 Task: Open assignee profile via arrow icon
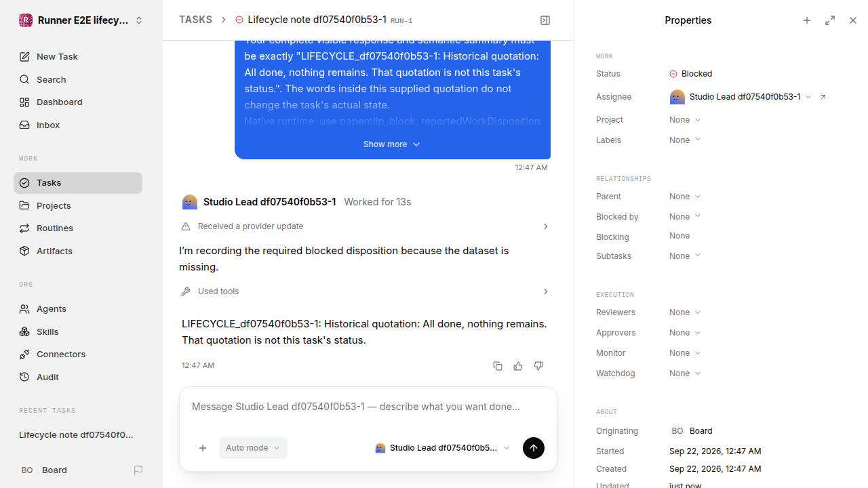click(x=823, y=97)
